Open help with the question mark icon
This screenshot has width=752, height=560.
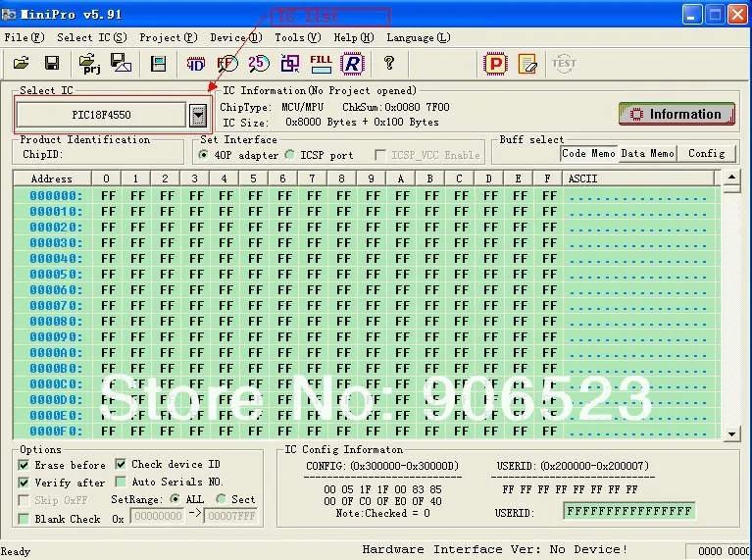389,63
